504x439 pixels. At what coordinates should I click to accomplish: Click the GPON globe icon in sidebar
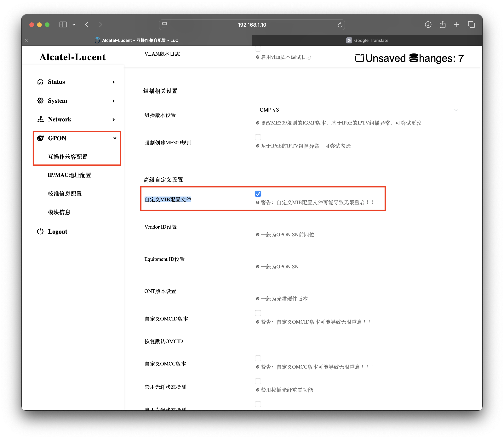pos(40,138)
